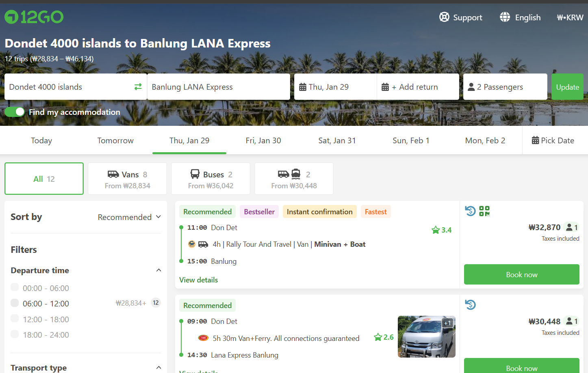Show All 12 trips
The height and width of the screenshot is (373, 588).
44,179
